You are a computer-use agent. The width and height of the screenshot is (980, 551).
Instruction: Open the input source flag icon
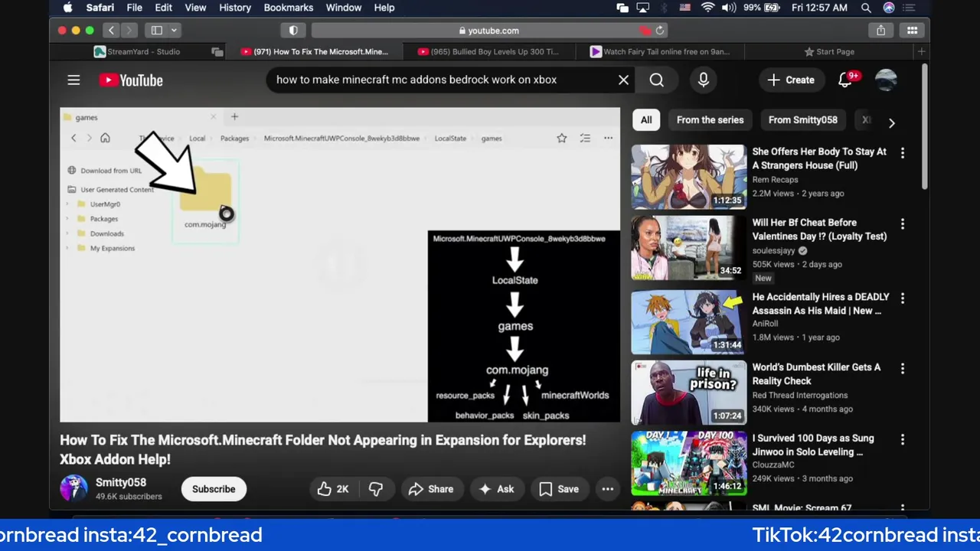click(x=684, y=8)
